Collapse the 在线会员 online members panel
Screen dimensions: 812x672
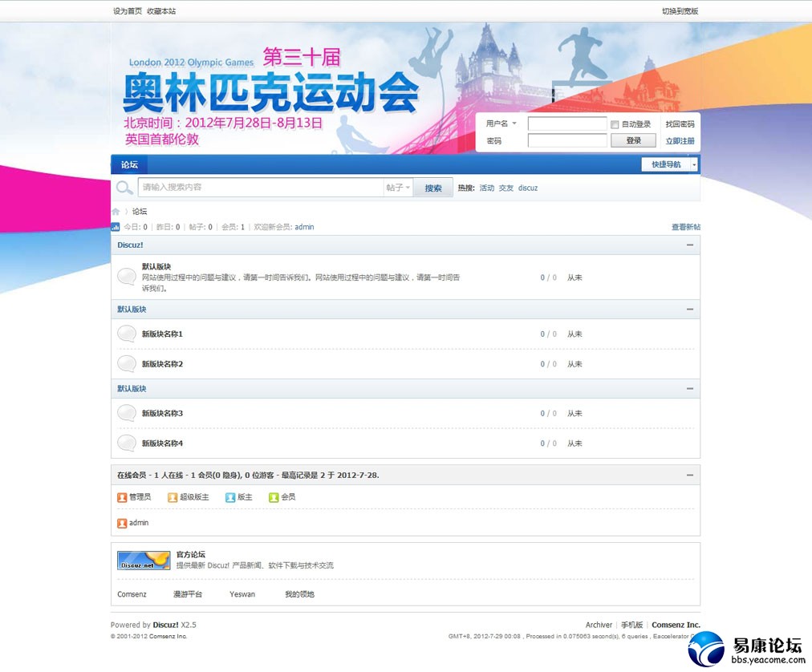click(x=690, y=475)
